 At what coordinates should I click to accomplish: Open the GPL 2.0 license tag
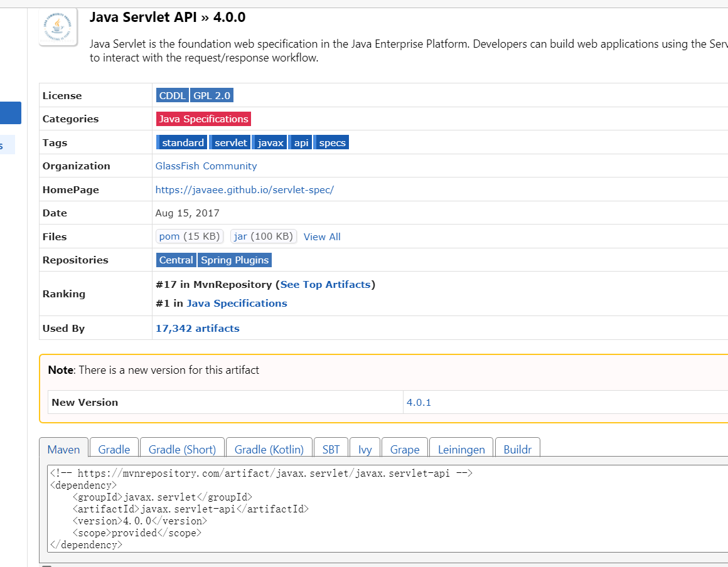click(211, 95)
